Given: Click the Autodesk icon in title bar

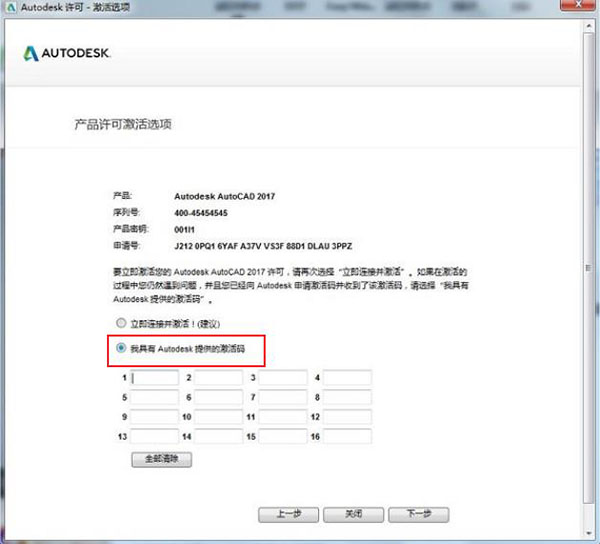Looking at the screenshot, I should tap(10, 7).
